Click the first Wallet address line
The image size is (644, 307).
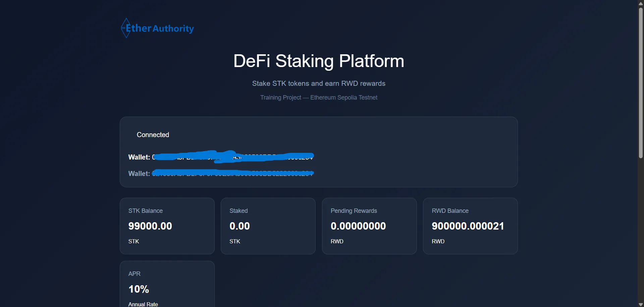point(221,157)
